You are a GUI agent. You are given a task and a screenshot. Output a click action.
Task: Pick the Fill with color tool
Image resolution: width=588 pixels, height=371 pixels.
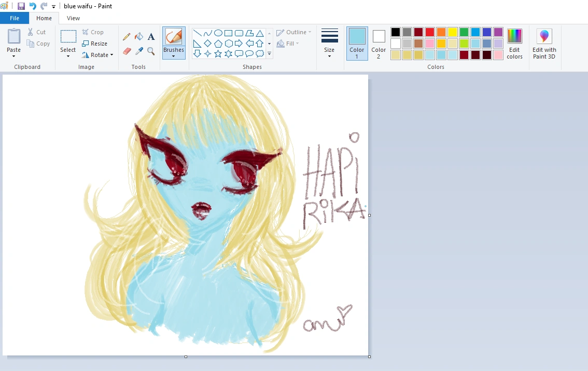[x=138, y=36]
